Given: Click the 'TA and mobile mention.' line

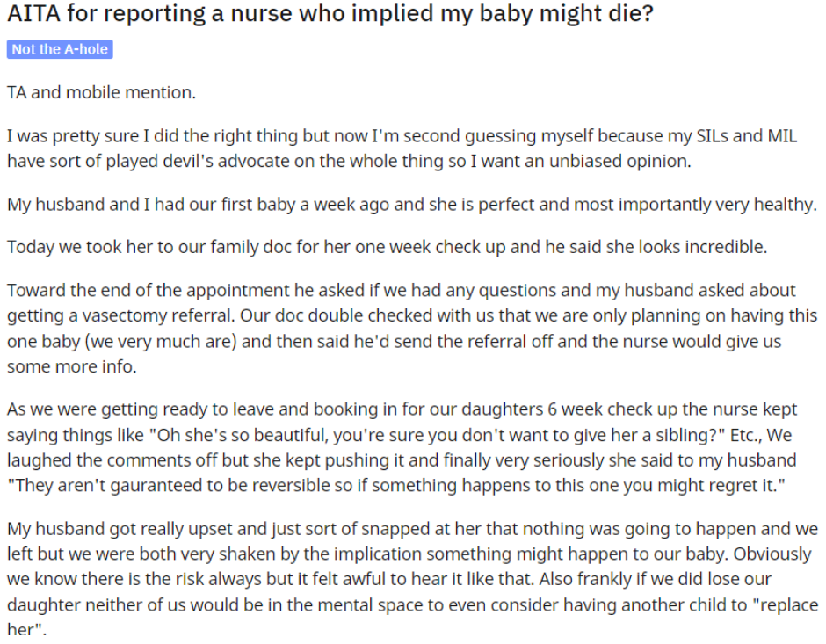Looking at the screenshot, I should 101,92.
